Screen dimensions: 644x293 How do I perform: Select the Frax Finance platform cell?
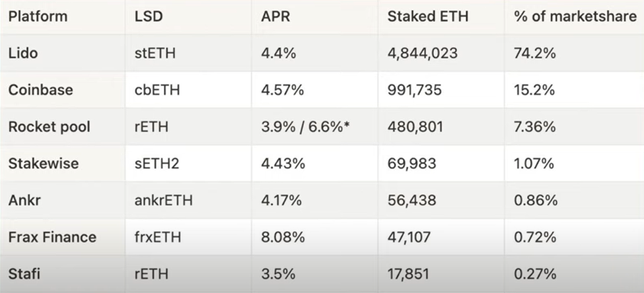click(x=52, y=236)
